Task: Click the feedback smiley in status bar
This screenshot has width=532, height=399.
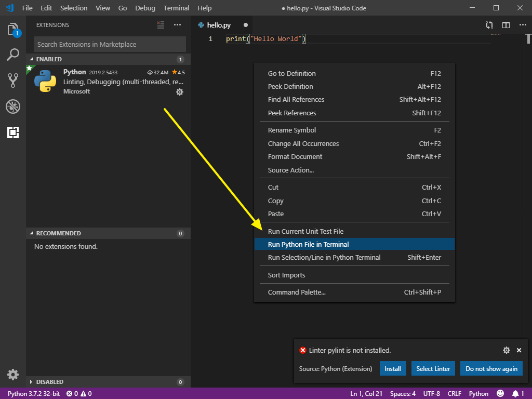Action: pos(500,393)
